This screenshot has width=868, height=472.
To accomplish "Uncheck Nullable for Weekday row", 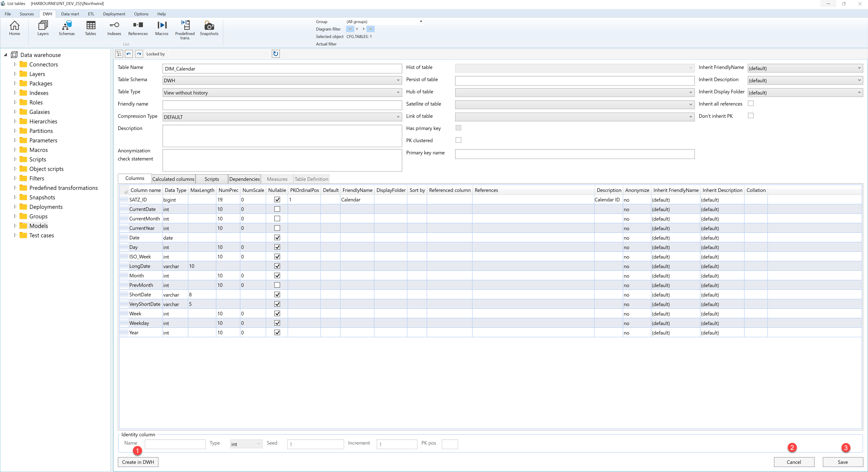I will (x=277, y=323).
